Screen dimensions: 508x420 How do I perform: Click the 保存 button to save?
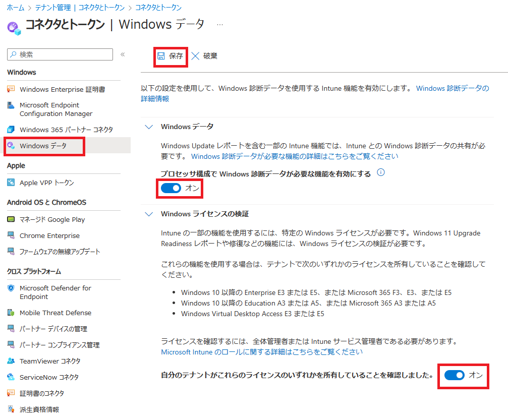[x=171, y=56]
